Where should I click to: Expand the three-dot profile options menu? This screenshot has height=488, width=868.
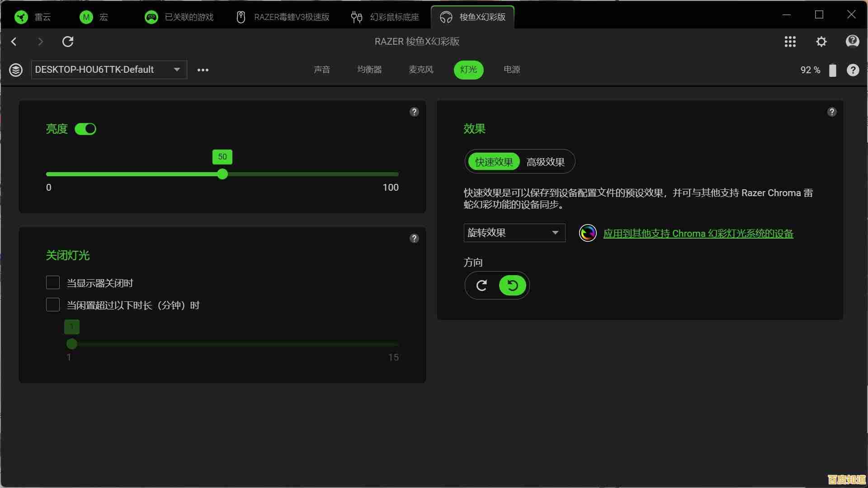tap(203, 70)
